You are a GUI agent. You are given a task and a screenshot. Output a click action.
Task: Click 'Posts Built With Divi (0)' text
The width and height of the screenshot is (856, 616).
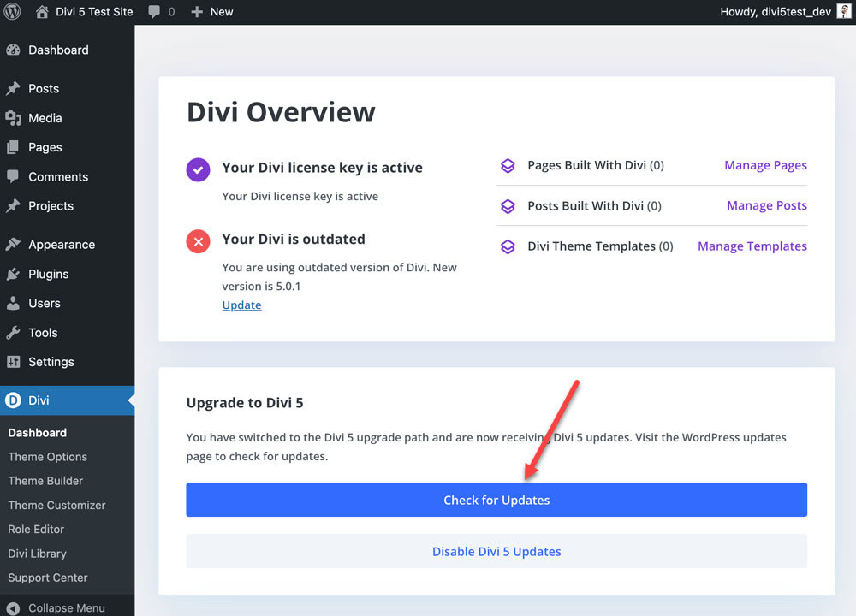595,205
